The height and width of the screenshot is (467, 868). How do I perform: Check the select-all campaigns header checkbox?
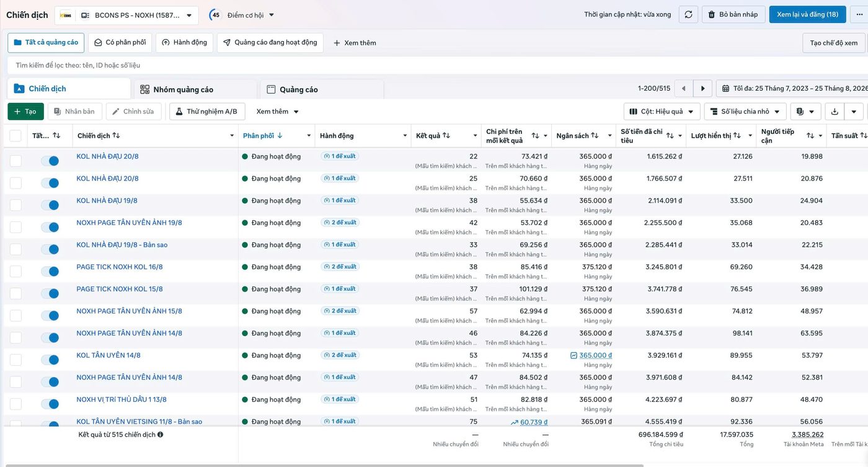tap(15, 136)
